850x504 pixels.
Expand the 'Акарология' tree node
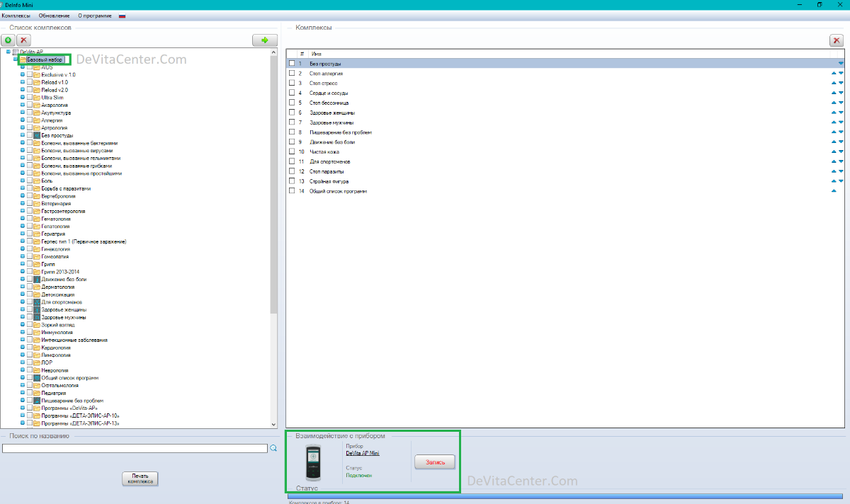point(22,105)
